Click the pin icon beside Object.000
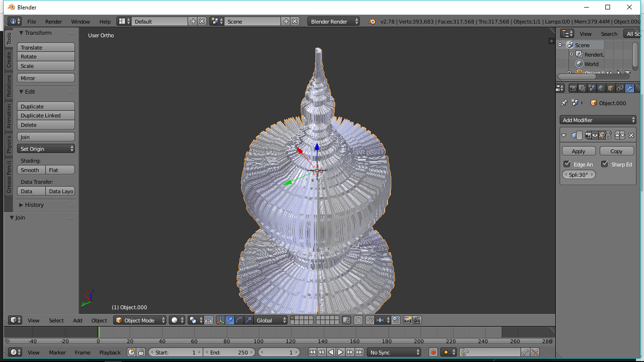The width and height of the screenshot is (644, 362). (564, 103)
